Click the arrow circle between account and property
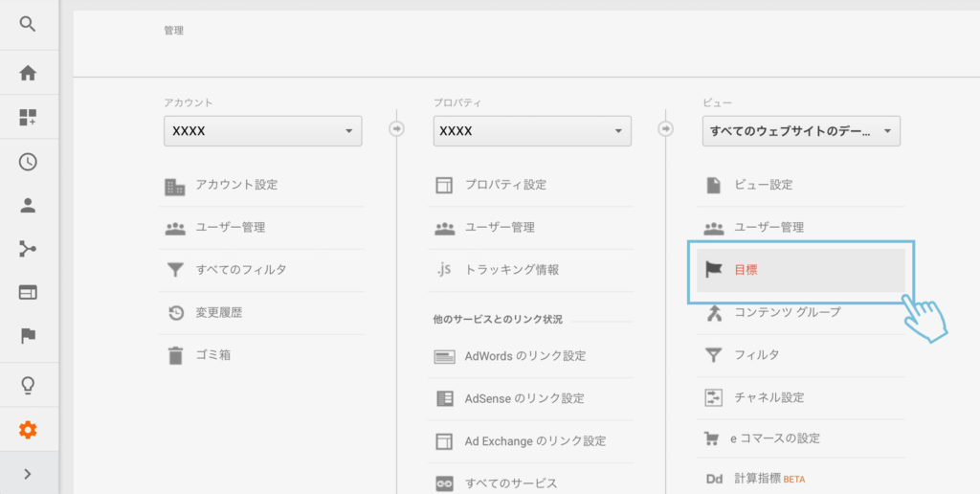 pyautogui.click(x=396, y=129)
